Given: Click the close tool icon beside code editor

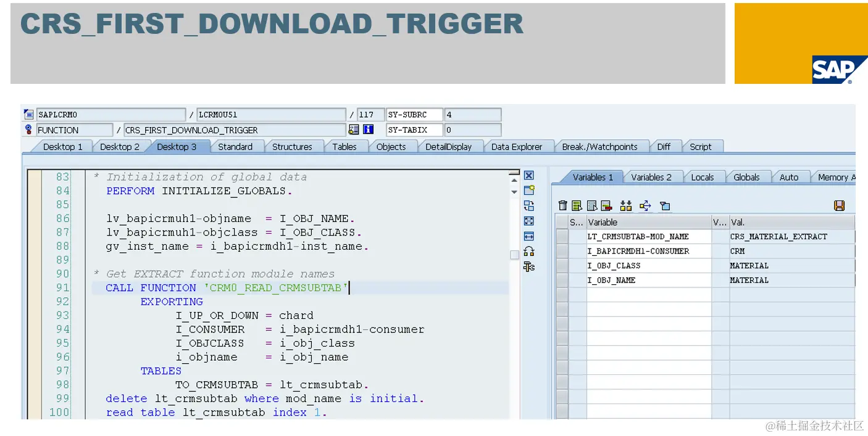Looking at the screenshot, I should [528, 176].
